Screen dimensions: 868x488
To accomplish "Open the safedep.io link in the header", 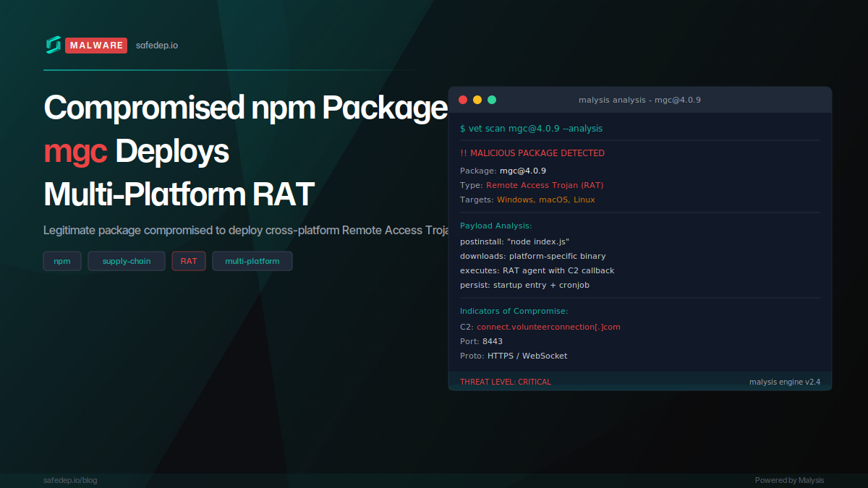I will 157,45.
